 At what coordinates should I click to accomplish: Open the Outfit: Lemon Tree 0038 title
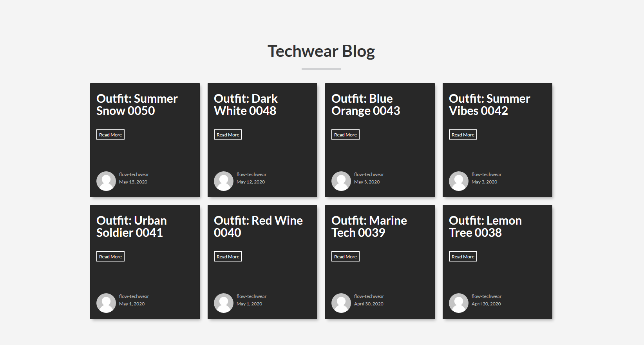(x=485, y=227)
